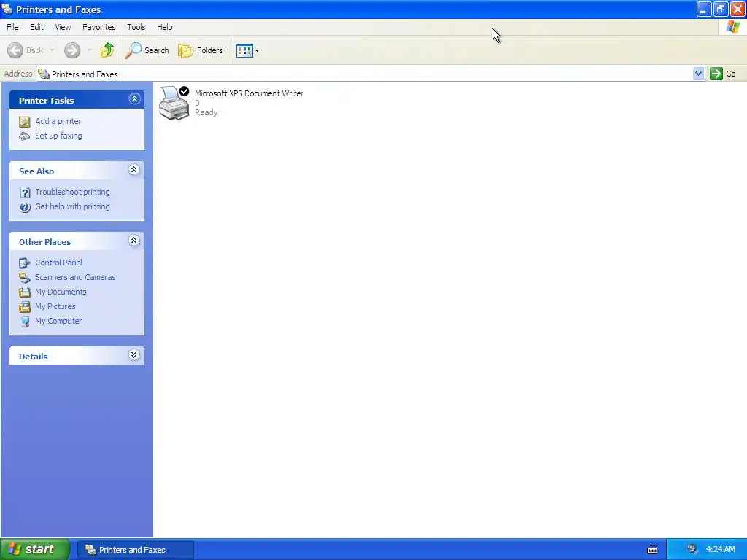Minimize the Printers and Faxes window
The image size is (747, 560).
(704, 9)
